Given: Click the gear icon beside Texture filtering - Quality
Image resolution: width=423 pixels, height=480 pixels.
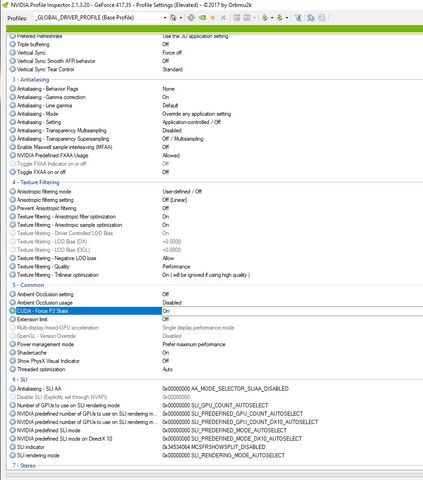Looking at the screenshot, I should 13,266.
